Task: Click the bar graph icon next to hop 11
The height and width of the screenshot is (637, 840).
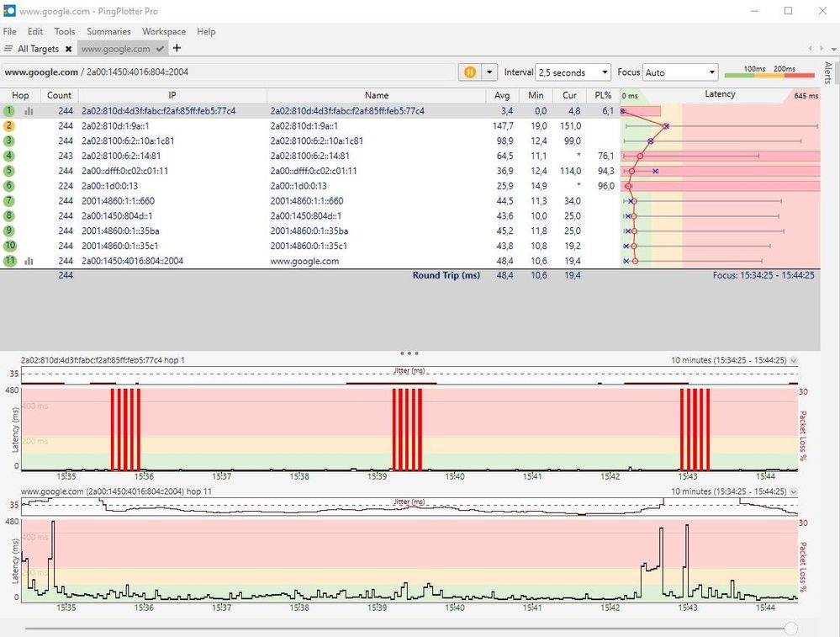Action: point(30,261)
